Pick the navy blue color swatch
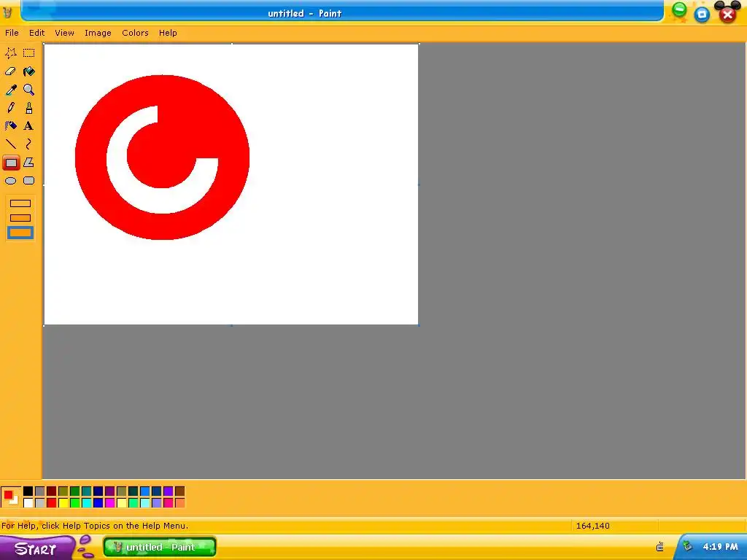Image resolution: width=747 pixels, height=560 pixels. pyautogui.click(x=98, y=491)
